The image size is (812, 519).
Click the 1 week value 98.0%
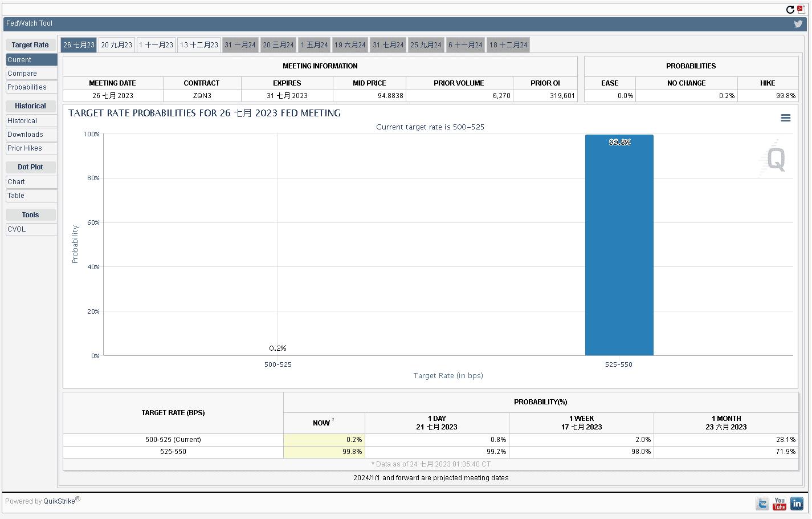[x=641, y=452]
